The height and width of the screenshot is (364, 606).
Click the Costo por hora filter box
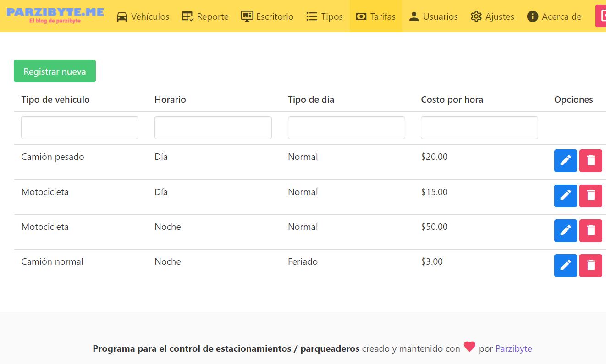point(479,128)
